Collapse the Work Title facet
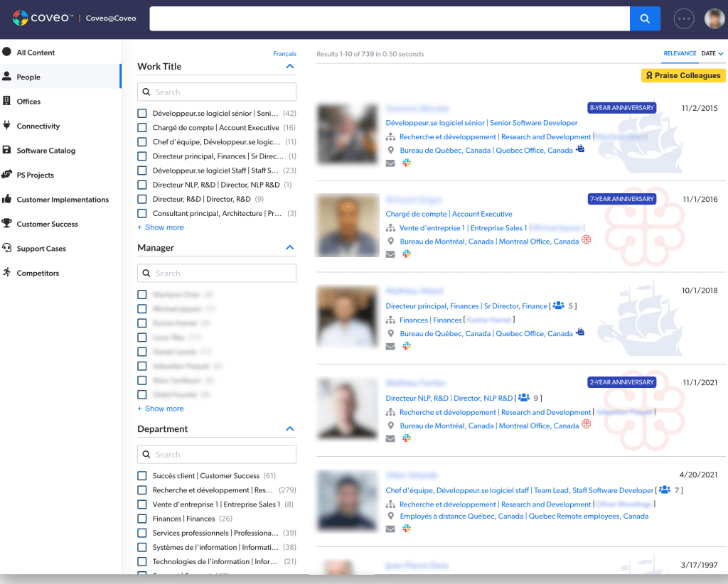Viewport: 728px width, 584px height. click(x=289, y=67)
